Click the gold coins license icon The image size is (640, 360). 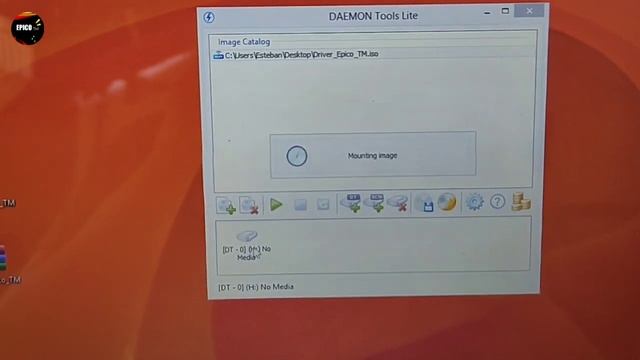pyautogui.click(x=521, y=202)
